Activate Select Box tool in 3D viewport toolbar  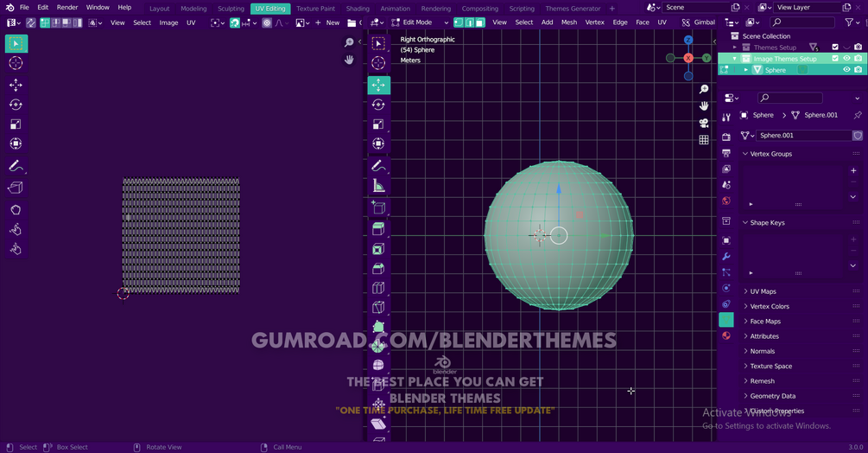coord(378,44)
